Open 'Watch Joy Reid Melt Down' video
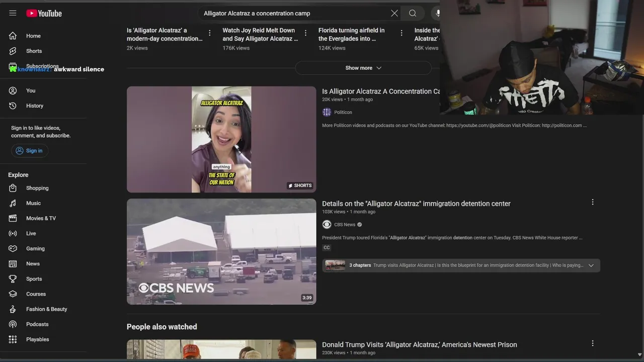The width and height of the screenshot is (644, 362). (260, 34)
